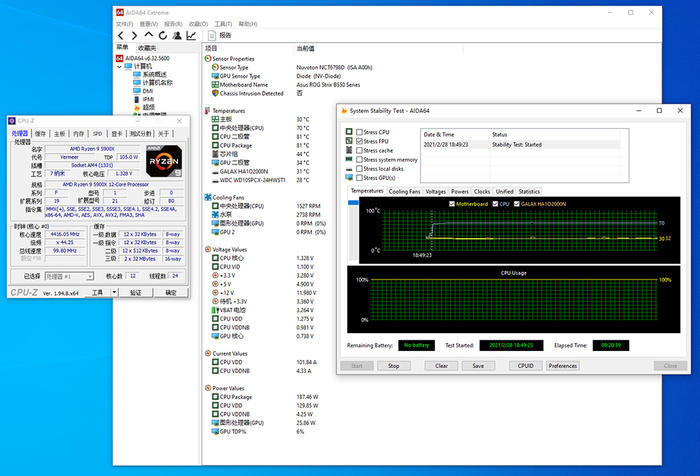This screenshot has width=700, height=476.
Task: Click the Sensor Type row icon
Action: point(215,67)
